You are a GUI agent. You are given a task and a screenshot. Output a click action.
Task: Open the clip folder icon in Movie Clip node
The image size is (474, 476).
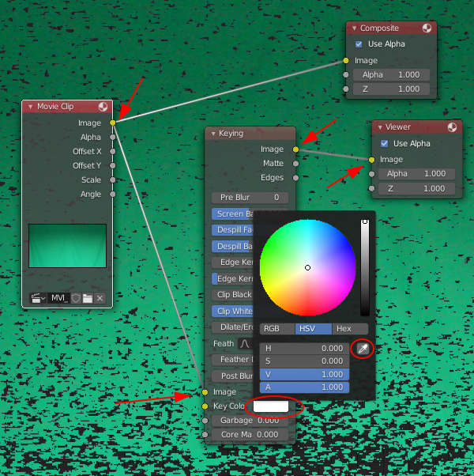point(88,298)
